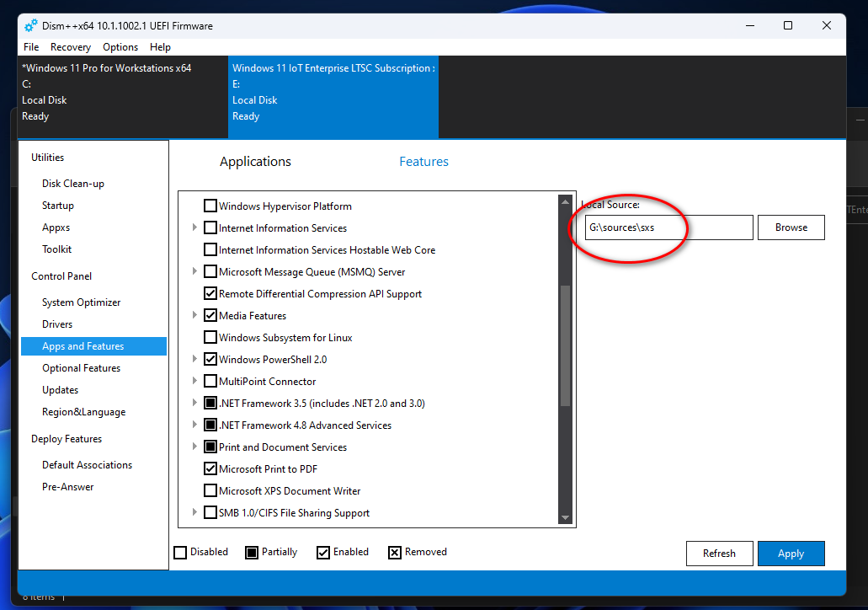Check Microsoft Message Queue (MSMQ) Server box
This screenshot has height=610, width=868.
point(210,271)
